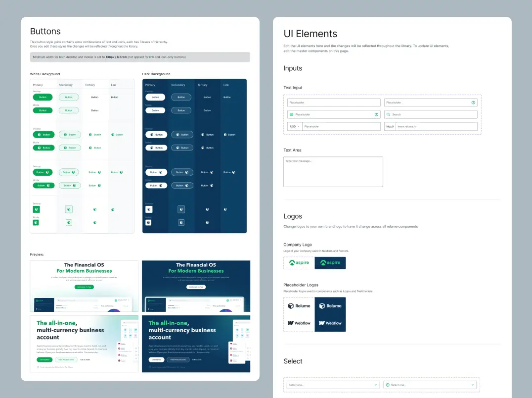This screenshot has height=398, width=532.
Task: Click white-background Link column icon-only cube
Action: [x=113, y=209]
